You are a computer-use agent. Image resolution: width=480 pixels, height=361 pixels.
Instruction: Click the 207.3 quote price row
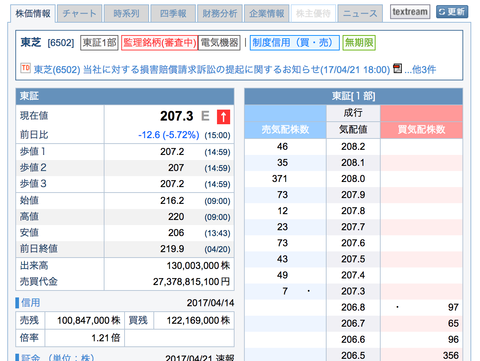tap(353, 291)
